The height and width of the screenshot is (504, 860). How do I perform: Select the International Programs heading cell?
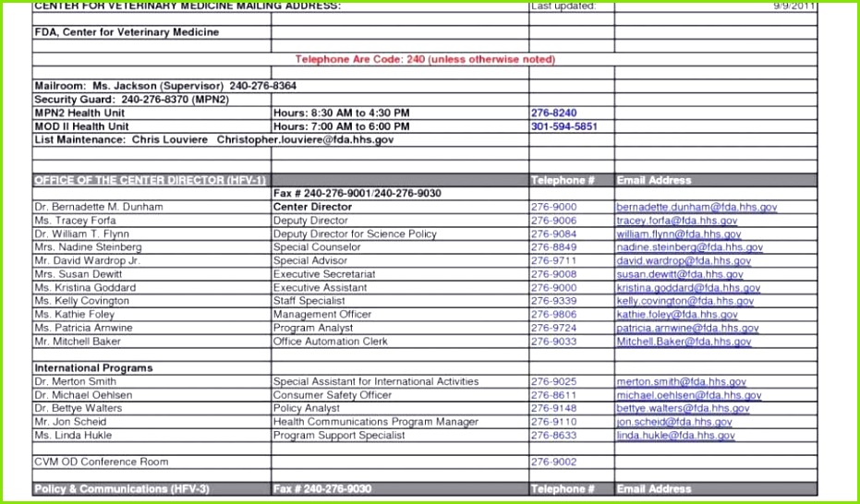click(151, 368)
